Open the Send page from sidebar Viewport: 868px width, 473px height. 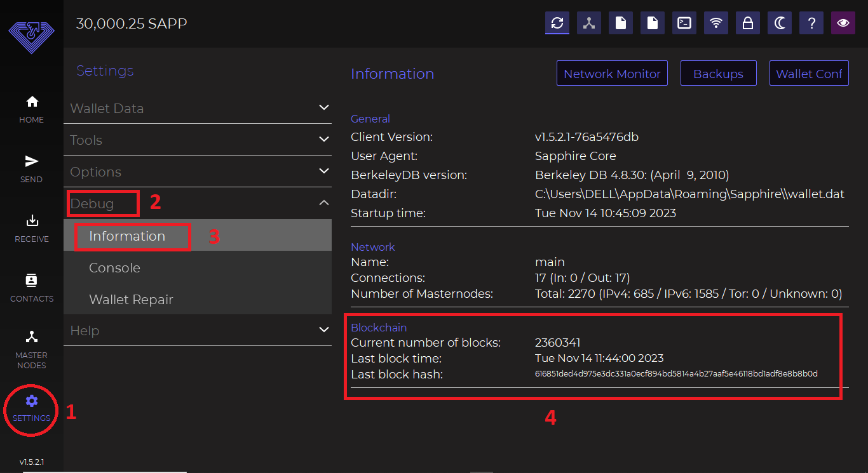click(x=32, y=169)
